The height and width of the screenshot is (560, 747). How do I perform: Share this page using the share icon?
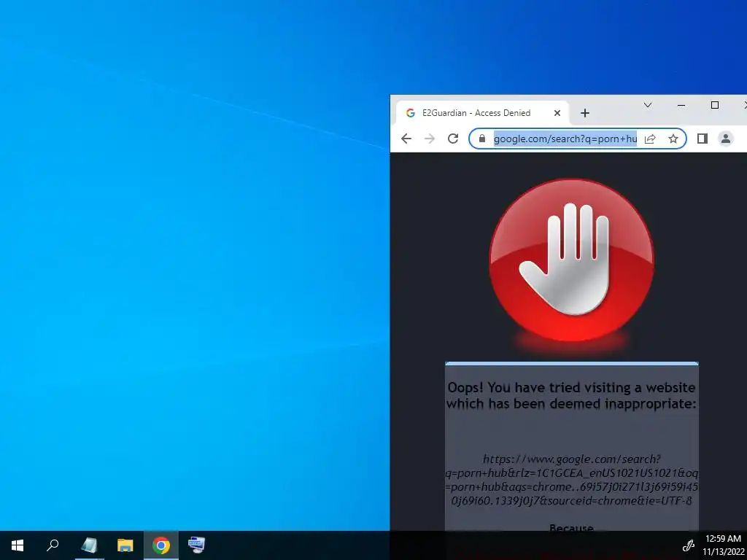pyautogui.click(x=650, y=139)
